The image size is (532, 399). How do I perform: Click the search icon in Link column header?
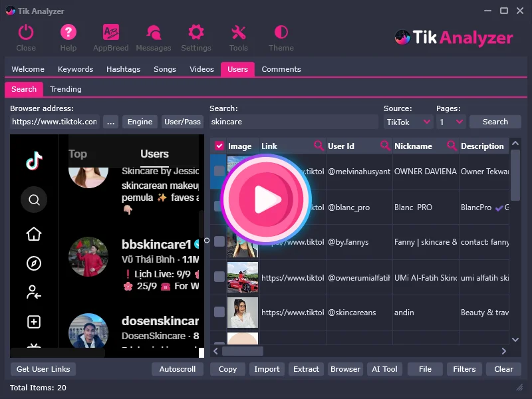(319, 146)
